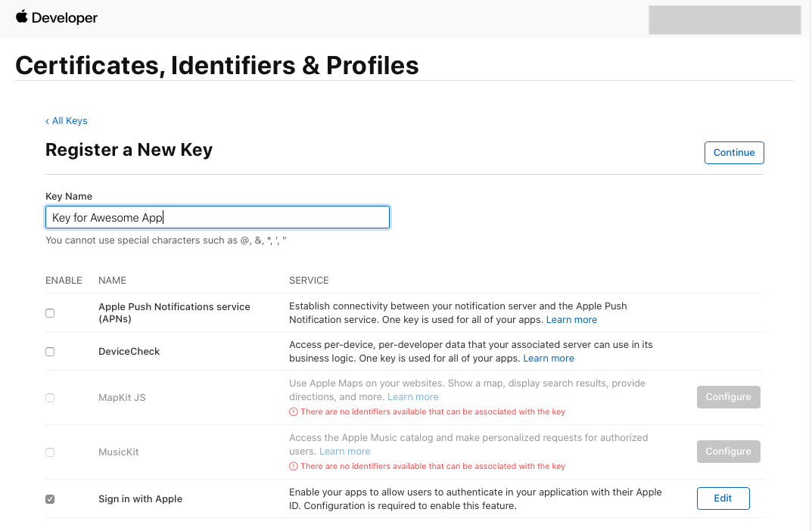
Task: Click Configure button for MapKit JS
Action: coord(728,397)
